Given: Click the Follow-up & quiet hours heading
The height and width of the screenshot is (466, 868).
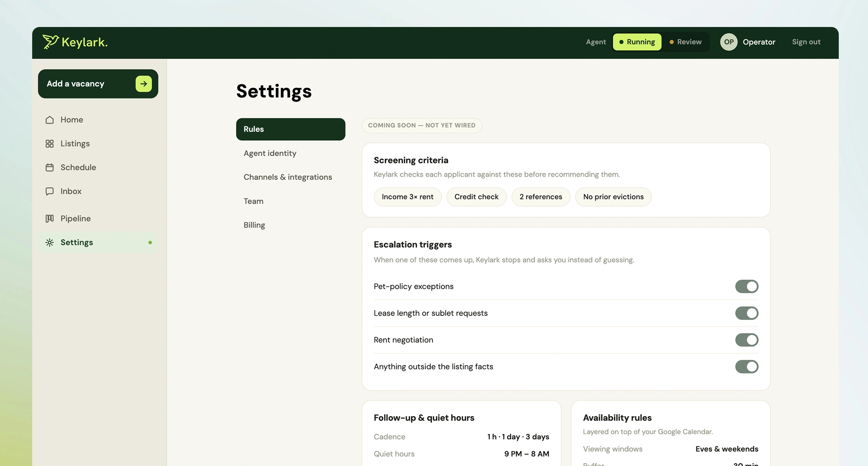Looking at the screenshot, I should click(424, 418).
